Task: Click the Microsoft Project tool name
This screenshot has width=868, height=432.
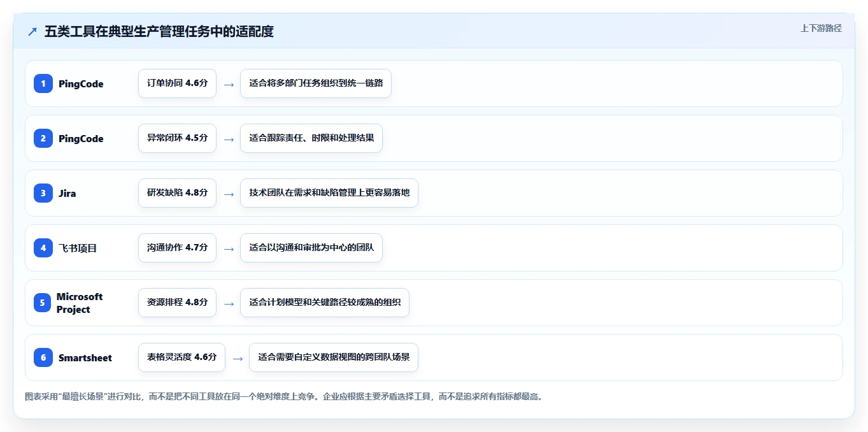Action: click(80, 303)
